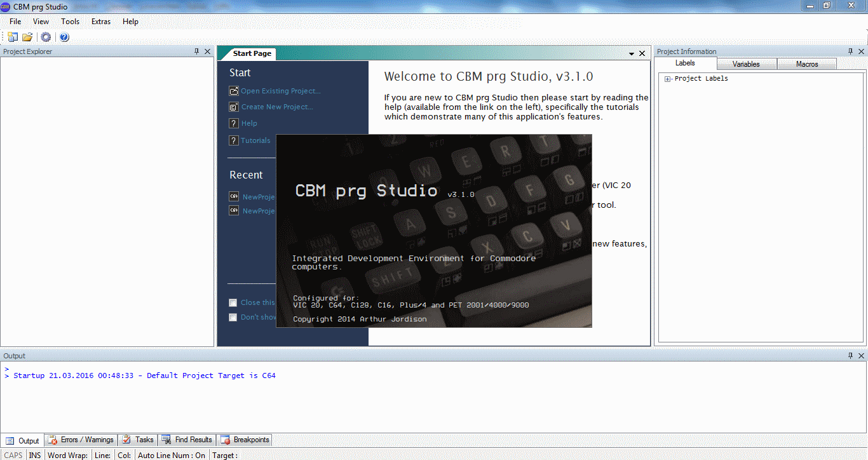
Task: Click the C64 icon of first recent project
Action: [234, 197]
